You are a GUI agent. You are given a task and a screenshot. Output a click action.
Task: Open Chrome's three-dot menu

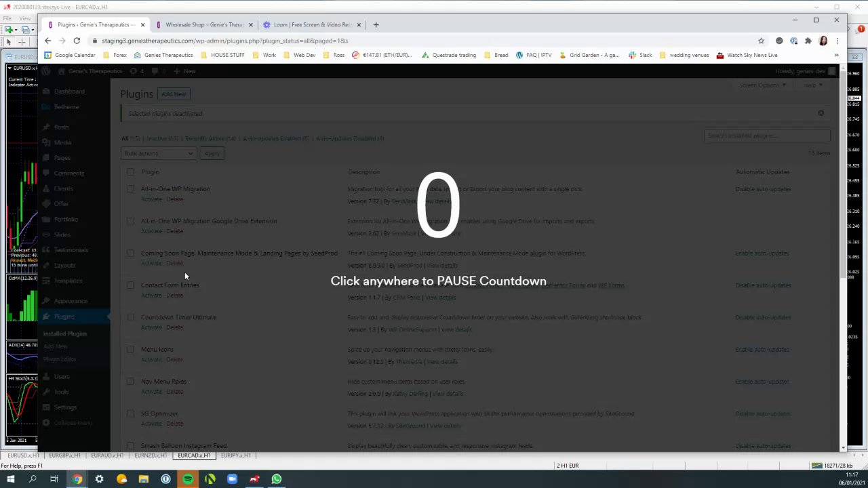pos(837,41)
